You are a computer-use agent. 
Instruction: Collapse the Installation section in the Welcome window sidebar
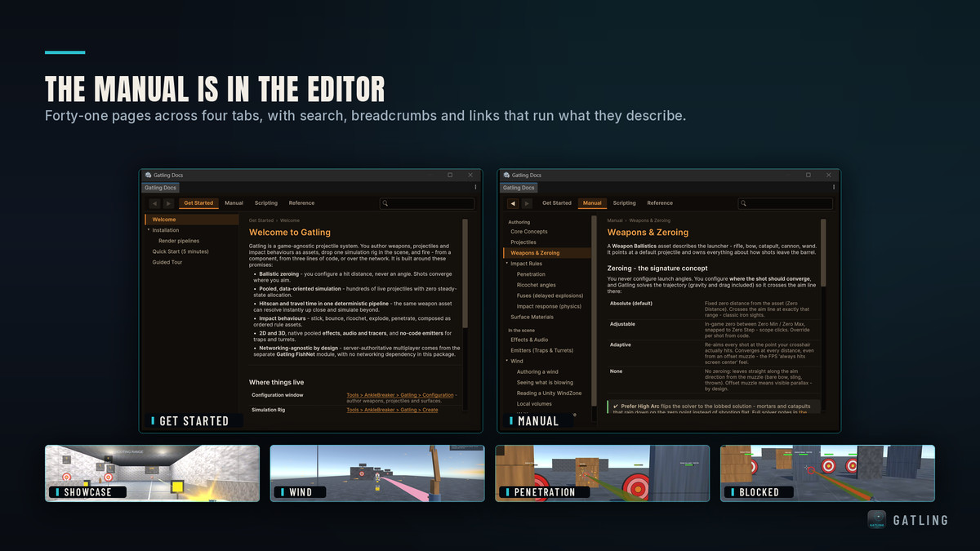149,230
